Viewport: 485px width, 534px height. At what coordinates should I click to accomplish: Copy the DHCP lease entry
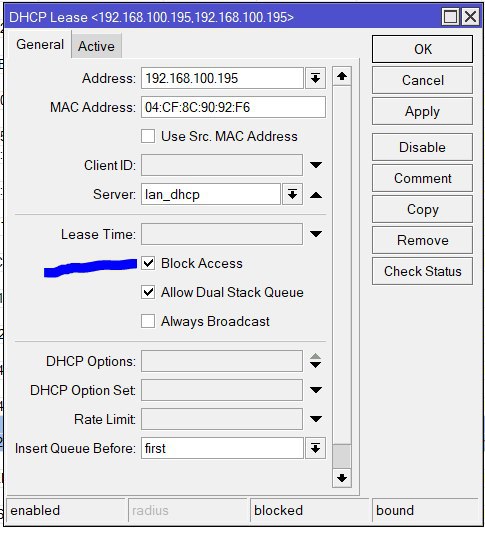[422, 209]
